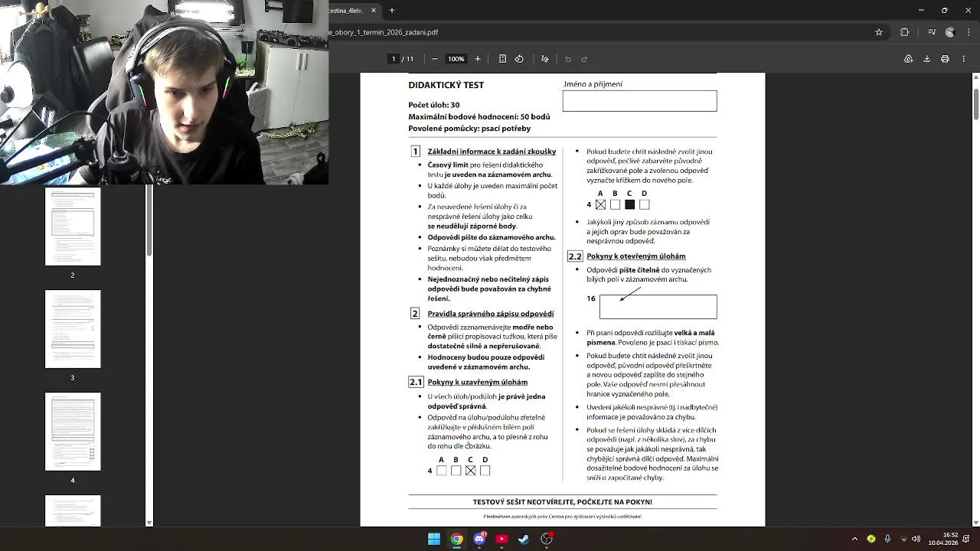
Task: Click heading 'Pokyny k otevřeným úlohám'
Action: coord(636,256)
